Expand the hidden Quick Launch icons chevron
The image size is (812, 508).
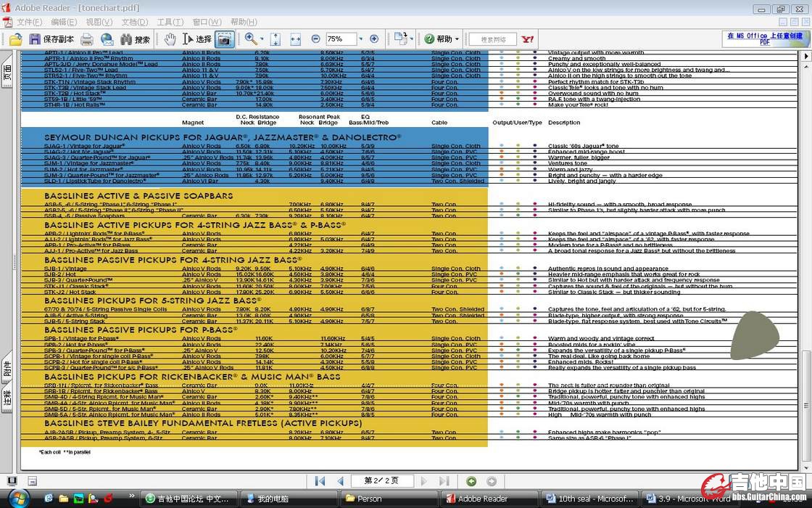tap(131, 496)
